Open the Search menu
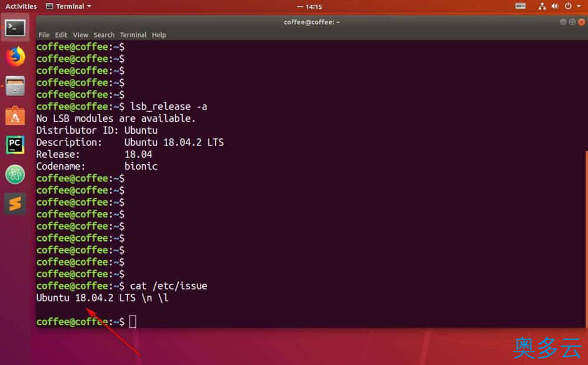588x365 pixels. click(103, 35)
